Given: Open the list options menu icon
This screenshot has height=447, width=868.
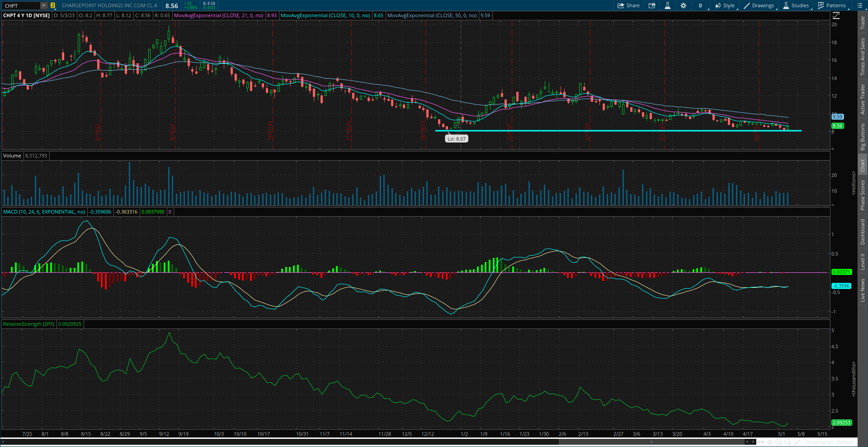Looking at the screenshot, I should (x=860, y=5).
